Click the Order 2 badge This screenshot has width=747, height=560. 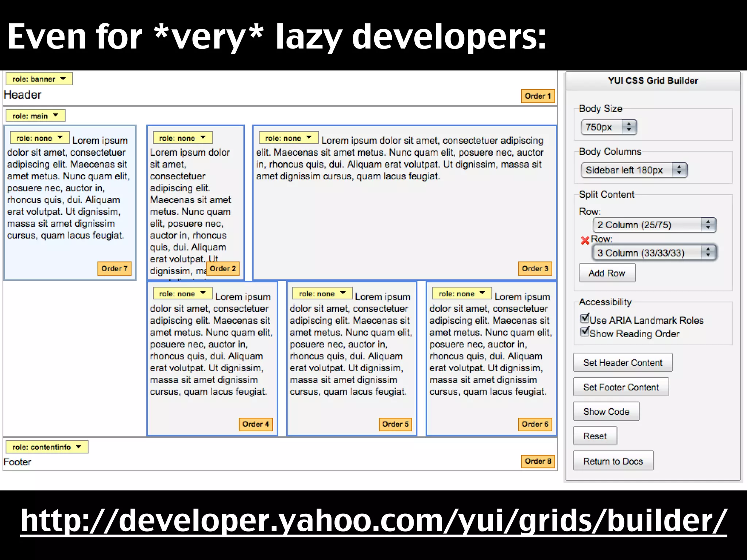223,269
